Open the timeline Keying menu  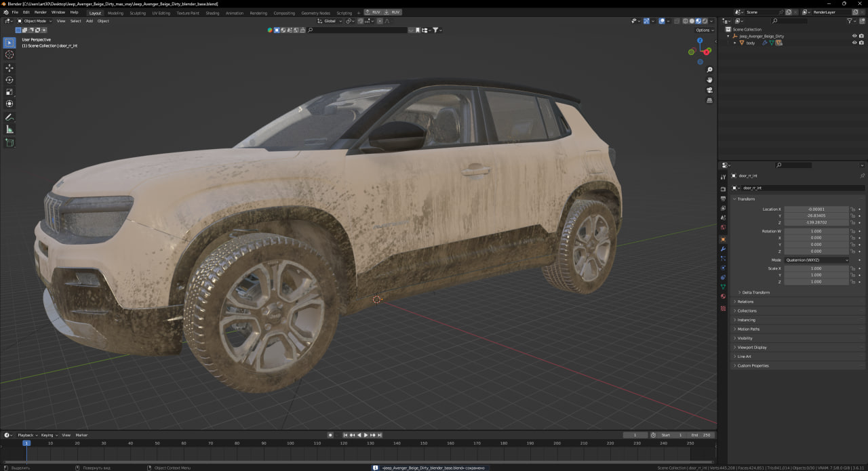pos(48,435)
